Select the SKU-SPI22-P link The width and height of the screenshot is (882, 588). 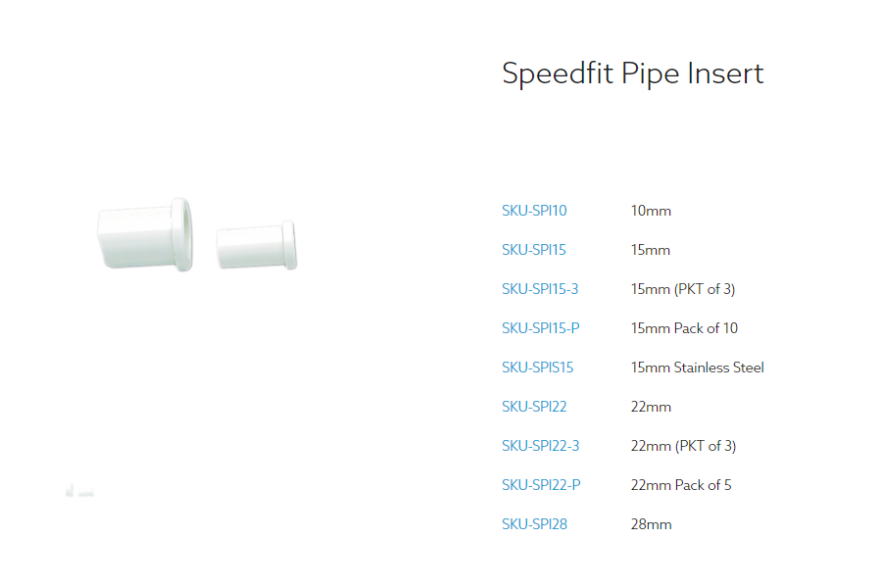click(541, 485)
